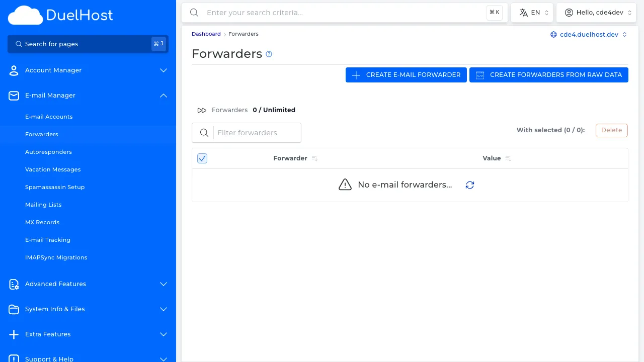Viewport: 644px width, 362px height.
Task: Click the E-mail Manager envelope icon
Action: tap(14, 96)
